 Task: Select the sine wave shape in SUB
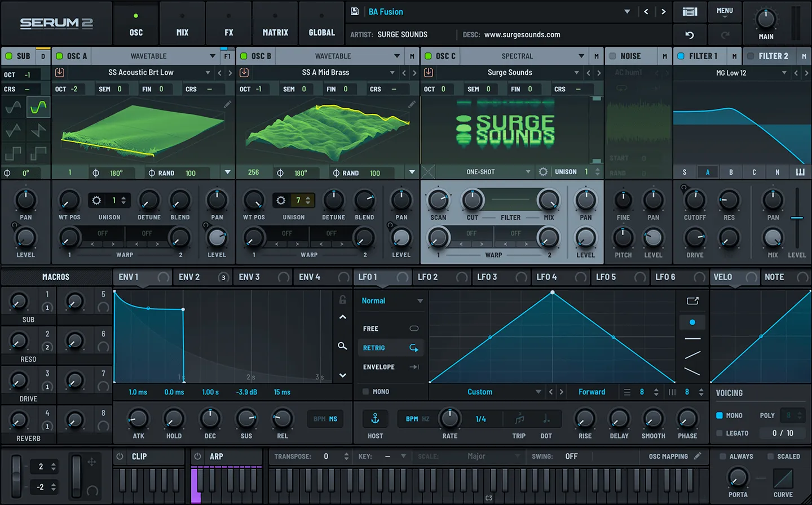tap(13, 107)
